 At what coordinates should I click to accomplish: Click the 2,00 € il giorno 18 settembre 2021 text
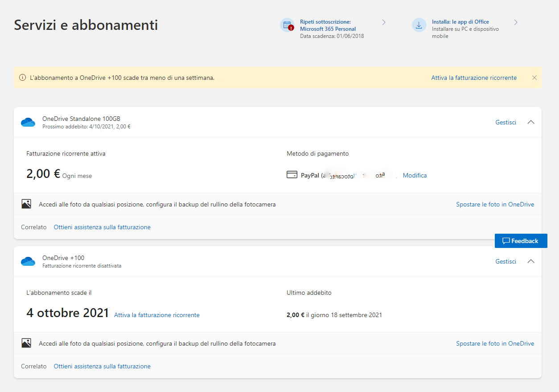(x=334, y=315)
